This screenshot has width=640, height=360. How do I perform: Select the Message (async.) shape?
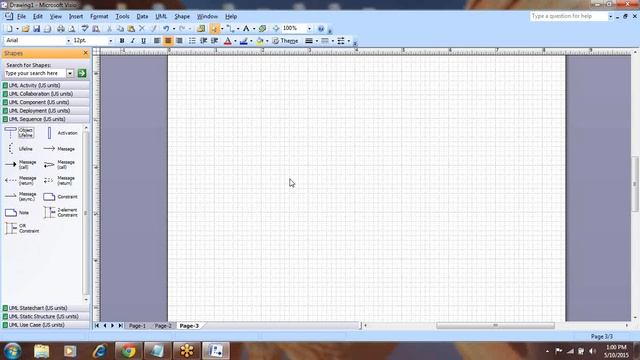[20, 196]
